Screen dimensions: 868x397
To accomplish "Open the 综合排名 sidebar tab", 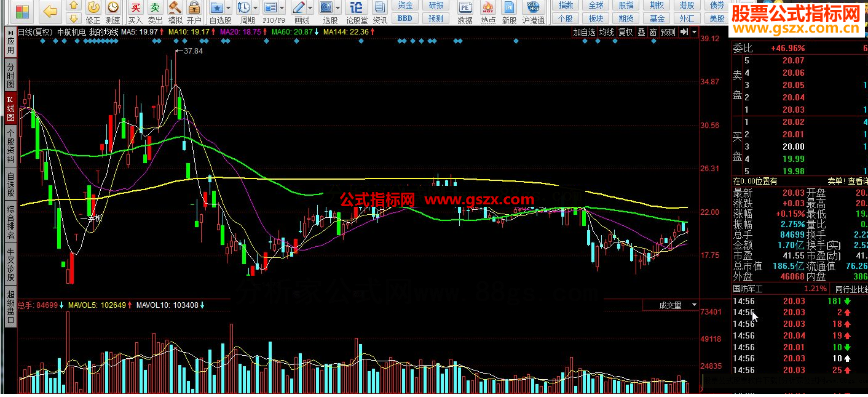I will pyautogui.click(x=10, y=223).
